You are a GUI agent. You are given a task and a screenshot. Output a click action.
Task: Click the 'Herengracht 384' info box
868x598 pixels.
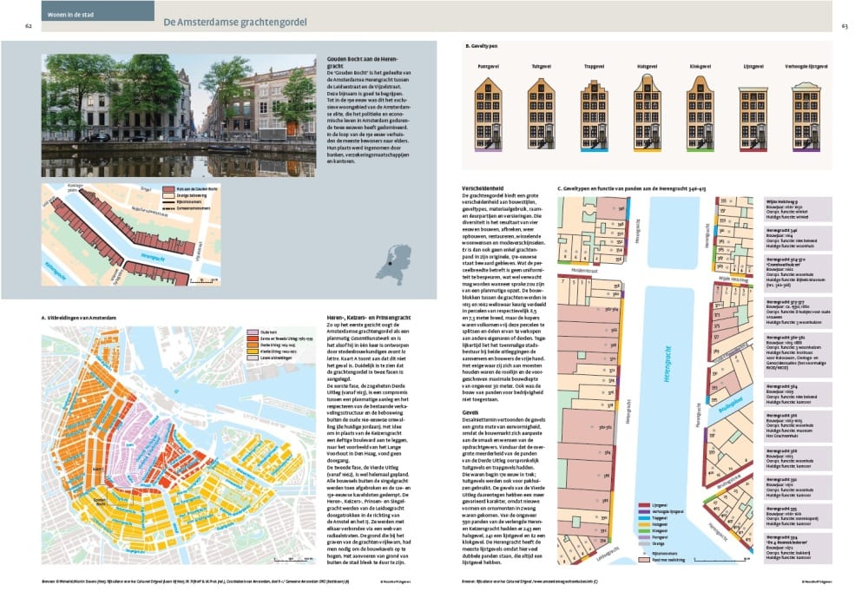798,394
